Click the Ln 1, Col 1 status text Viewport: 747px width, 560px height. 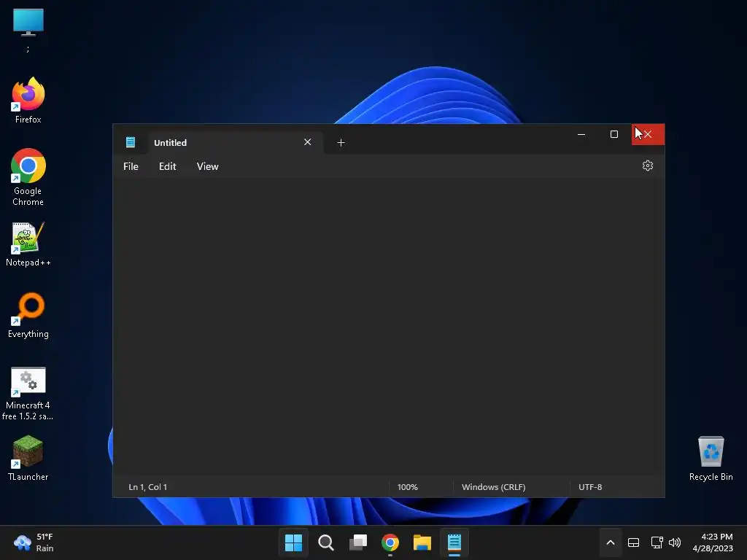click(147, 486)
